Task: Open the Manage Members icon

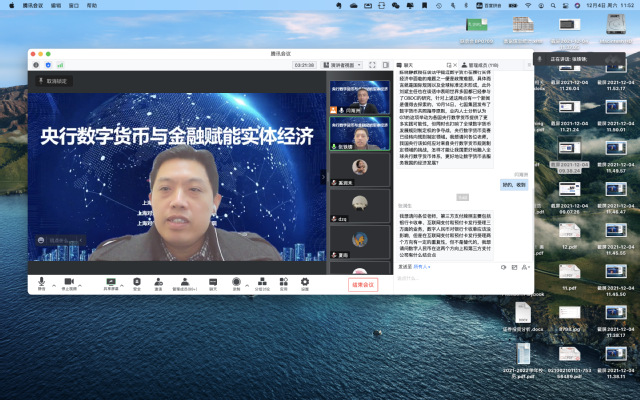Action: (x=184, y=283)
